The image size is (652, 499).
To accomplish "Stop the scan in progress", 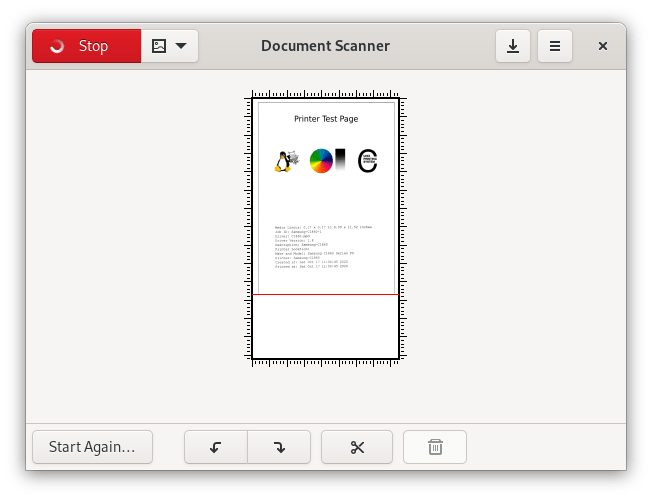I will point(86,46).
